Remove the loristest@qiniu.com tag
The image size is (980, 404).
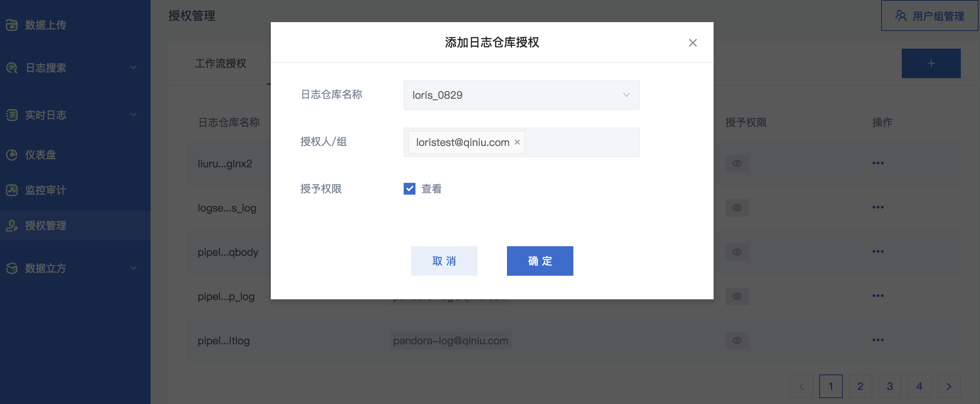tap(517, 142)
